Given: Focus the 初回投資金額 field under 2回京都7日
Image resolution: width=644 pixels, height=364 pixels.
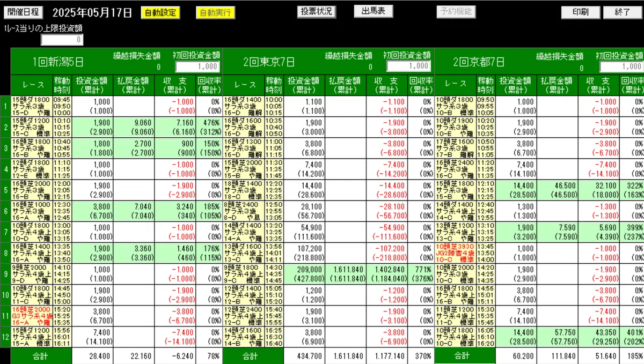Looking at the screenshot, I should point(621,66).
